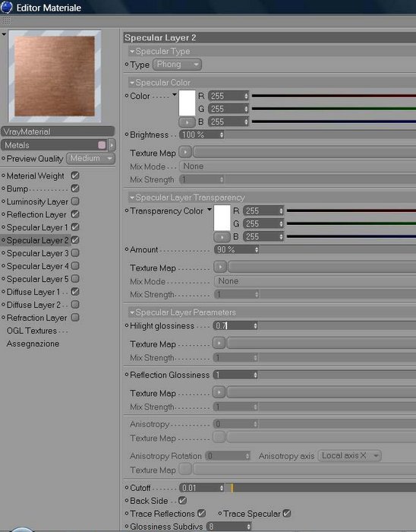Enable Diffuse Layer 2 checkbox
Viewport: 416px width, 532px height.
pos(75,304)
